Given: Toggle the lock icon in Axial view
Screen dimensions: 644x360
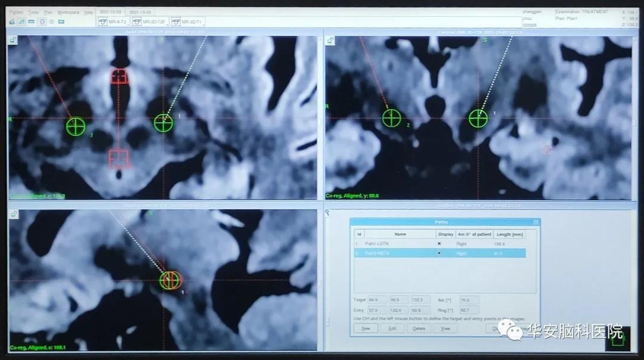Looking at the screenshot, I should click(x=13, y=40).
